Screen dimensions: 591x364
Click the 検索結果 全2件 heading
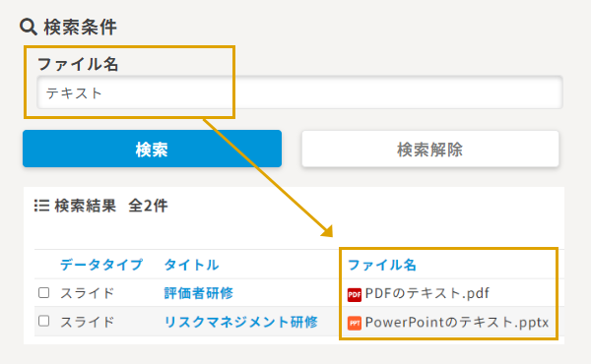pyautogui.click(x=111, y=206)
